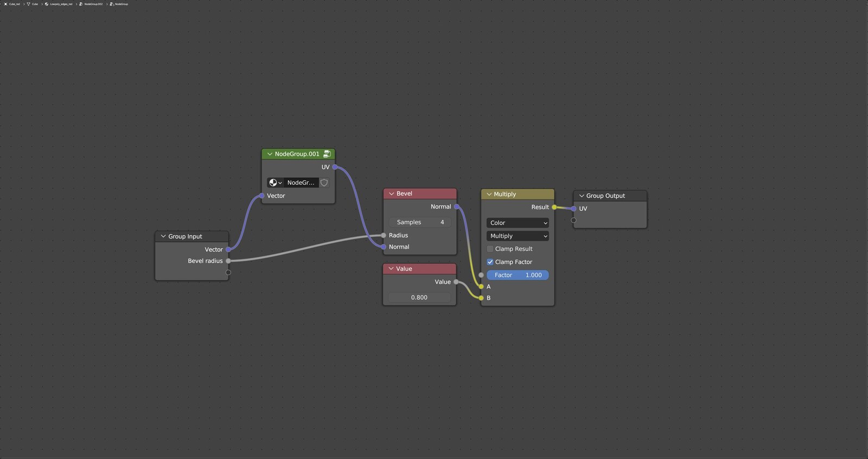Image resolution: width=868 pixels, height=459 pixels.
Task: Go to Lowpoly_edges_red in the breadcrumb
Action: coord(61,4)
